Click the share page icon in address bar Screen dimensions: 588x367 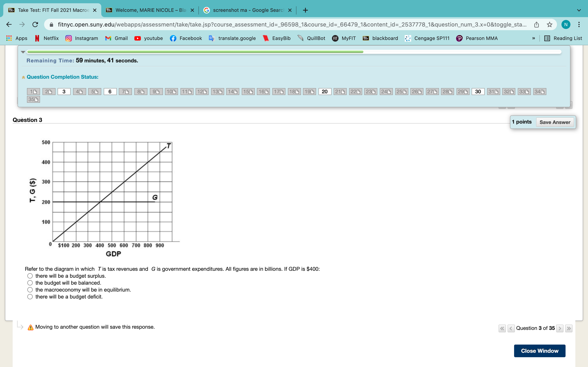537,24
